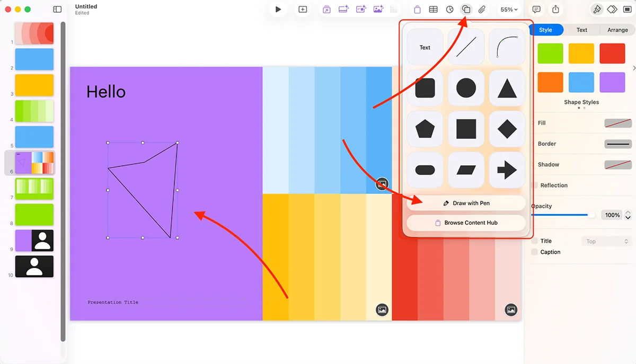Open the Title position dropdown showing Top
Image resolution: width=636 pixels, height=364 pixels.
pyautogui.click(x=606, y=241)
